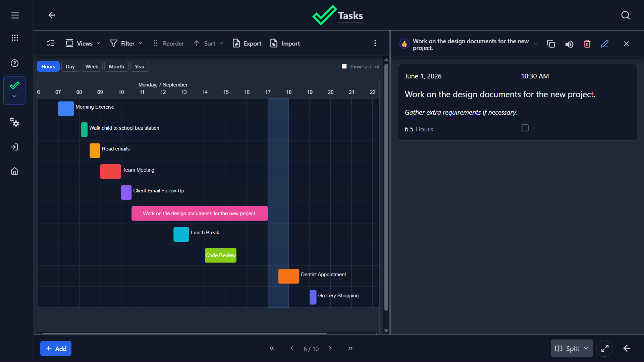Open the Sort dropdown
644x362 pixels.
click(x=208, y=43)
